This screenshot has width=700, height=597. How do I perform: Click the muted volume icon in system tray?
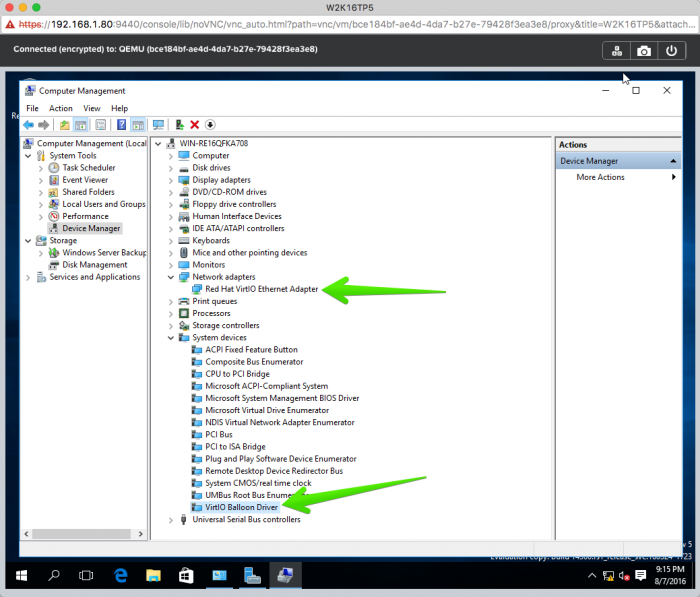point(624,576)
